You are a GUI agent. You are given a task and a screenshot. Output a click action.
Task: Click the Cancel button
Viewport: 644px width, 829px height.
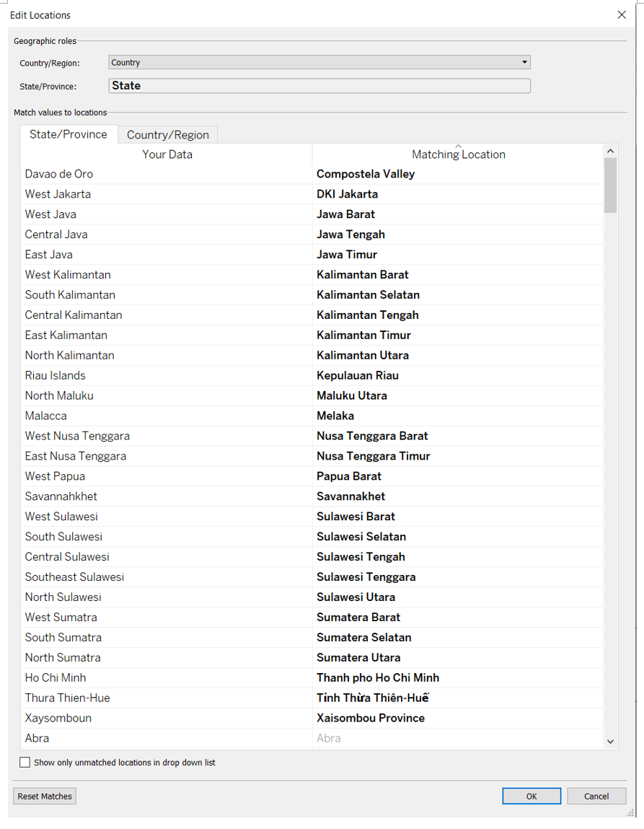[596, 796]
